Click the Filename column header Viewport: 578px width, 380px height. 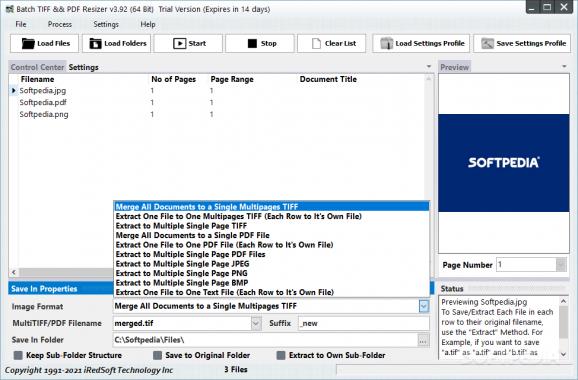pos(37,79)
